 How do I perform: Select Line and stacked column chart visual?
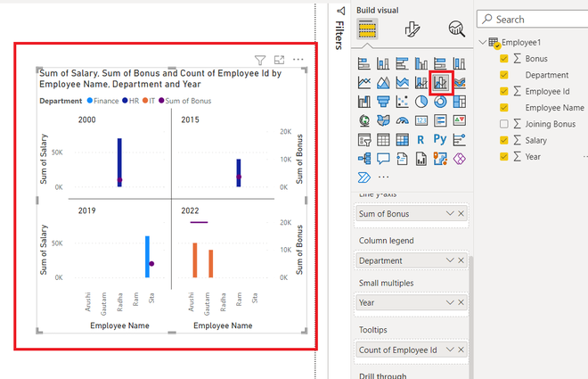tap(421, 83)
